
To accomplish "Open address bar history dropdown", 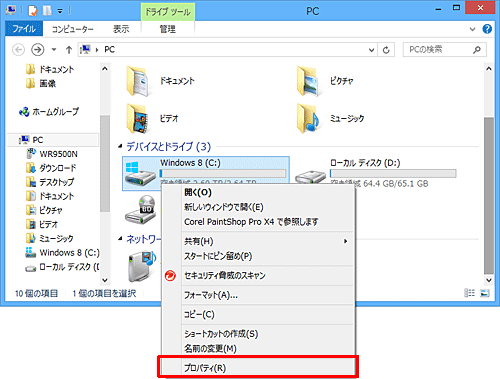I will (371, 50).
